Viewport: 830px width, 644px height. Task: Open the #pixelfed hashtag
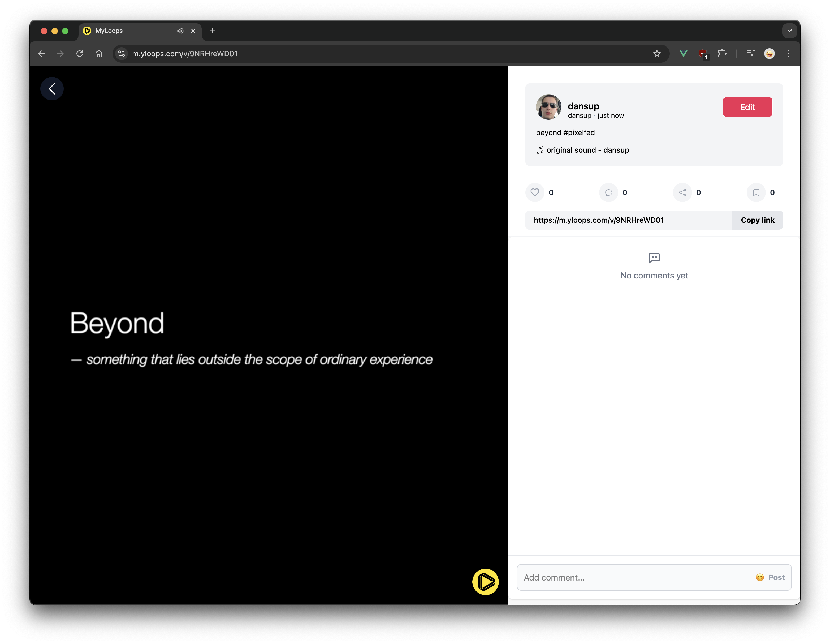pos(579,133)
